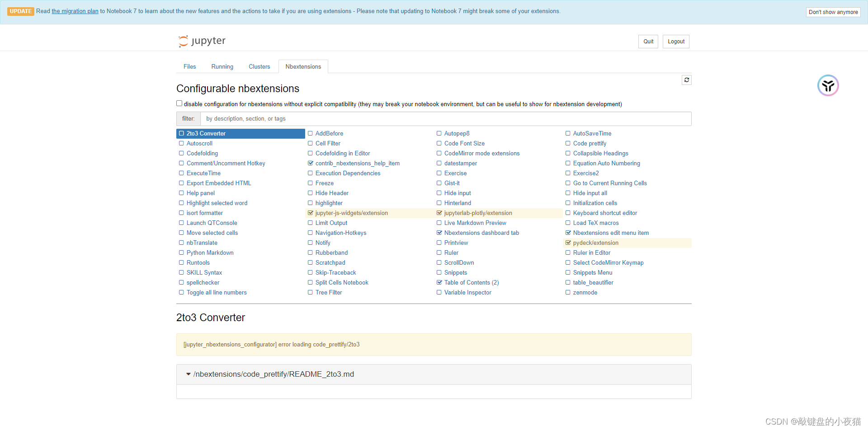
Task: Select the spellchecker extension
Action: [x=203, y=282]
